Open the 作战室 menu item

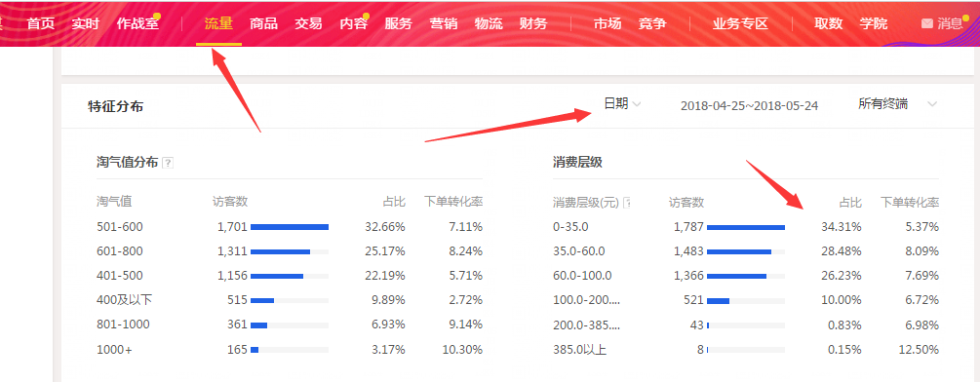click(138, 23)
